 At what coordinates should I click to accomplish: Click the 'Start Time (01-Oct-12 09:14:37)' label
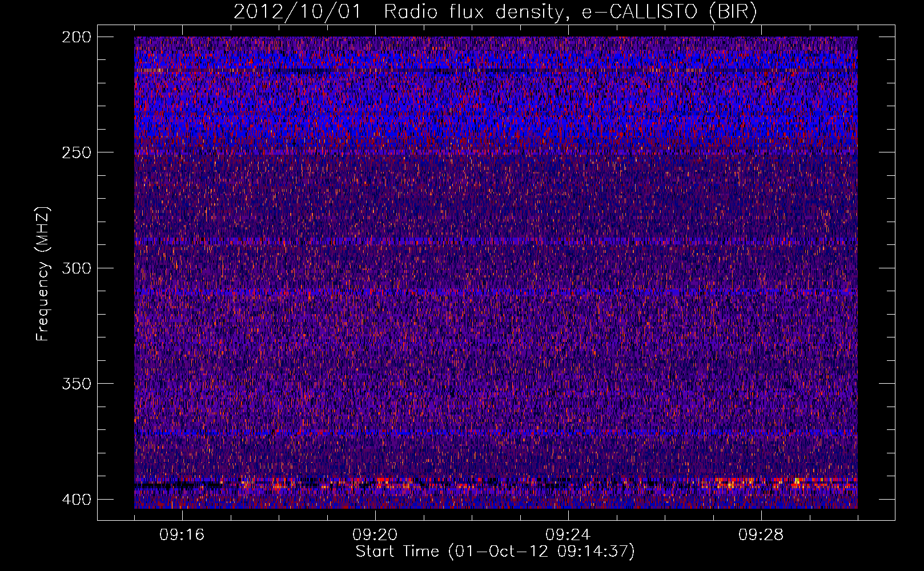pyautogui.click(x=495, y=552)
